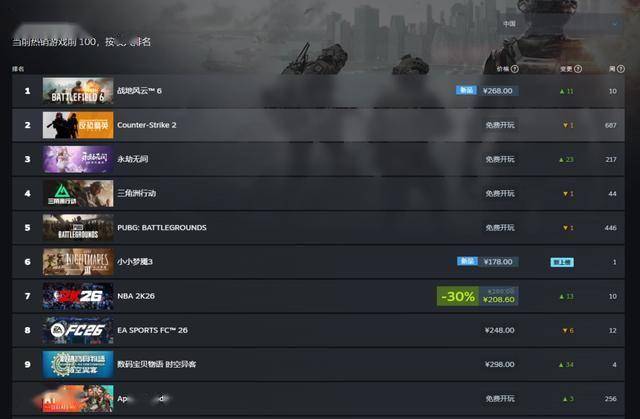Open the 中国 region dropdown
Image resolution: width=640 pixels, height=419 pixels.
[x=560, y=24]
